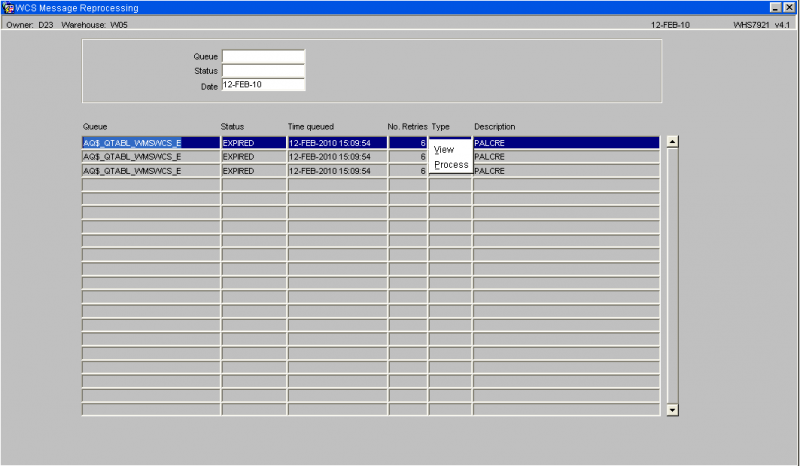This screenshot has height=466, width=800.
Task: Click retries value 6 in first row
Action: click(x=408, y=143)
